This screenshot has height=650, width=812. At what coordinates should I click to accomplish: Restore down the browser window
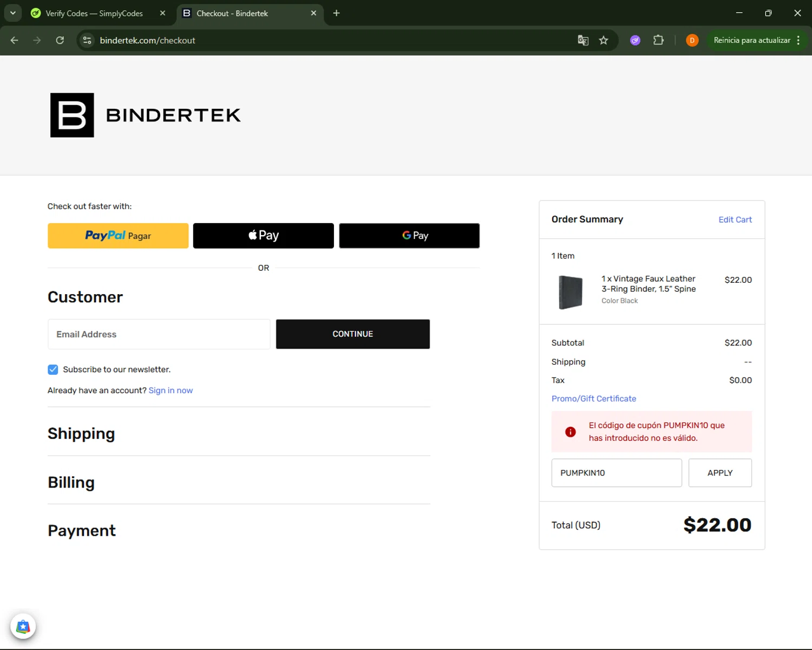(x=768, y=13)
